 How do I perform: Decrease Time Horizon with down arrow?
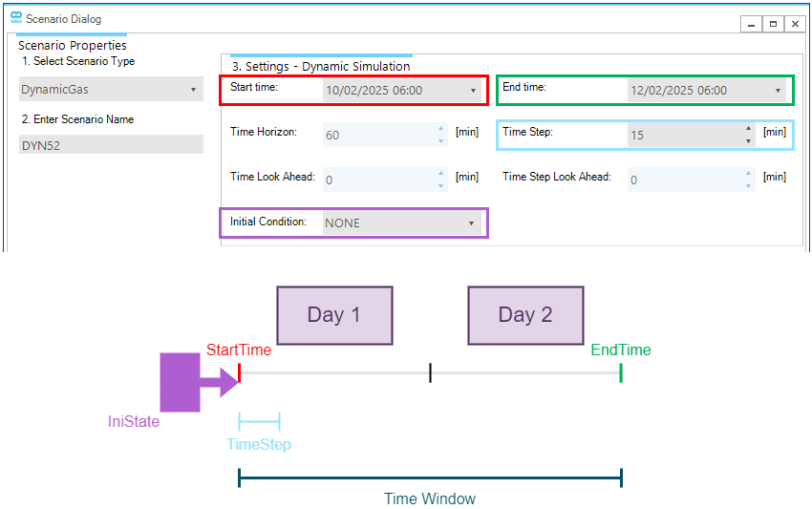(440, 140)
